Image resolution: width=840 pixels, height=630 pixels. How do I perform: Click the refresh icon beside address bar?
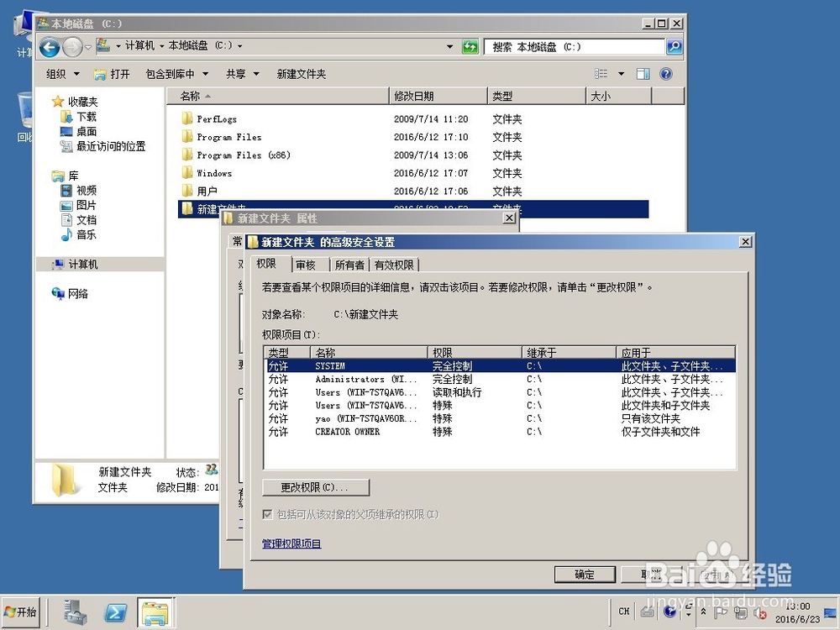coord(470,46)
